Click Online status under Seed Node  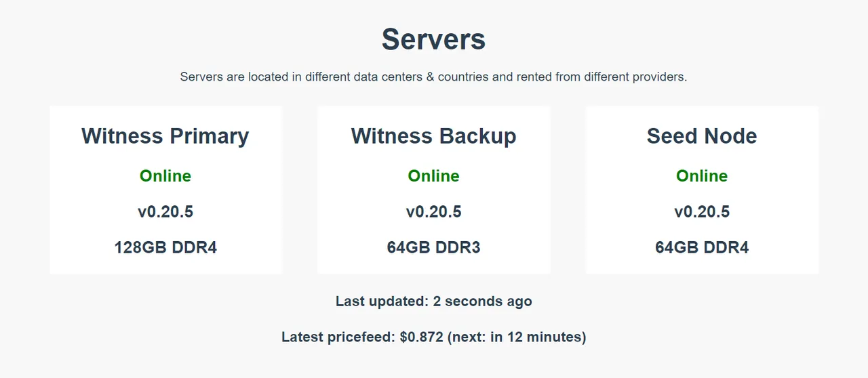click(702, 176)
